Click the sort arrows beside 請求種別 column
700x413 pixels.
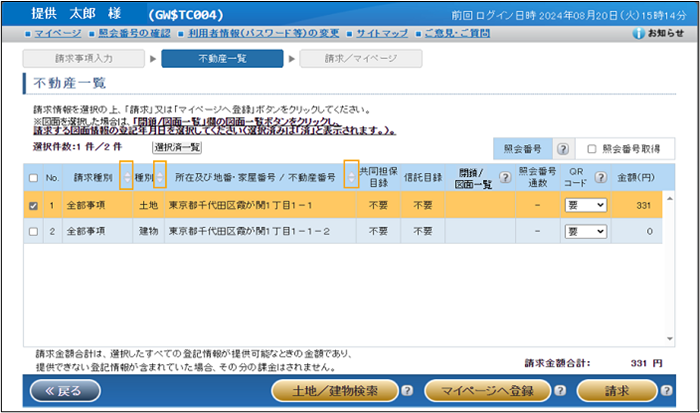coord(125,177)
